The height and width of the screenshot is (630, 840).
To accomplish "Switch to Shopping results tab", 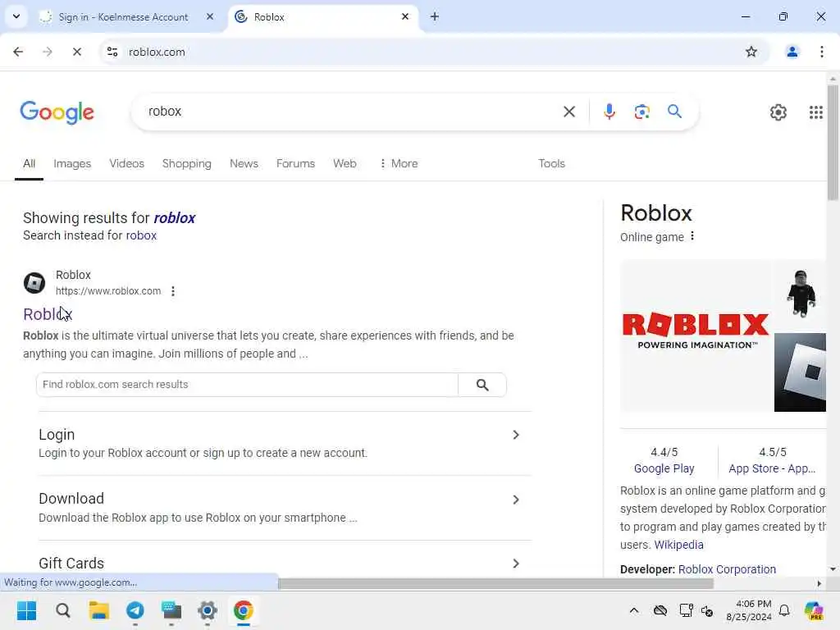I will point(186,163).
